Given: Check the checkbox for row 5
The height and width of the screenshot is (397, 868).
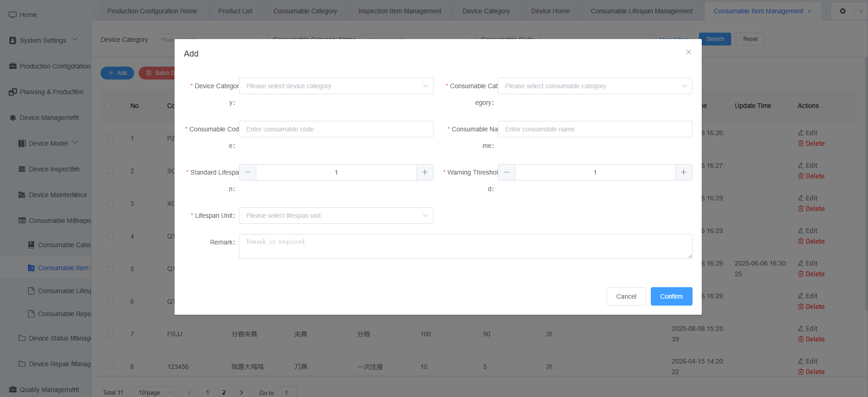Looking at the screenshot, I should [x=110, y=269].
